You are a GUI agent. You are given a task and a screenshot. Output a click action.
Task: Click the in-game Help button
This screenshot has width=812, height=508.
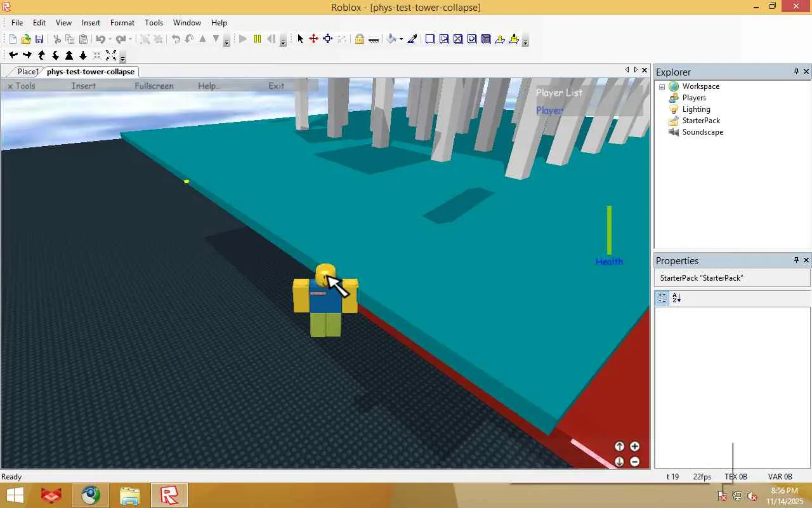(x=208, y=86)
